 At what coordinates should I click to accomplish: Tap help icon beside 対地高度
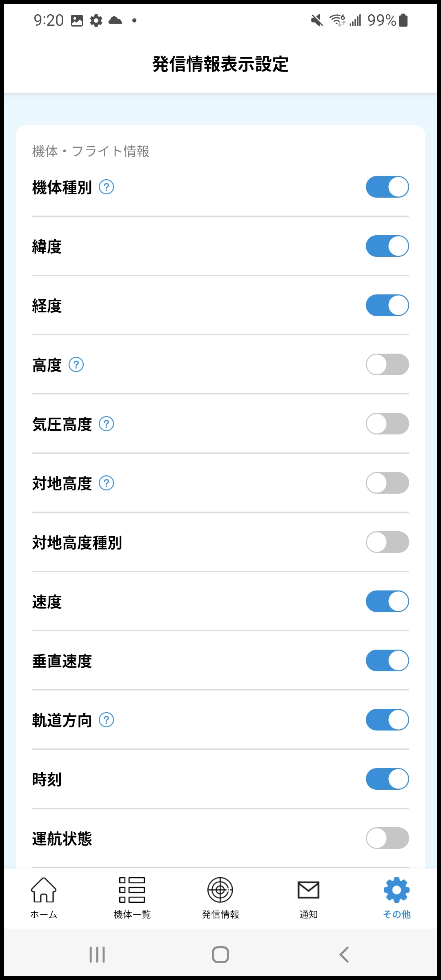click(107, 483)
